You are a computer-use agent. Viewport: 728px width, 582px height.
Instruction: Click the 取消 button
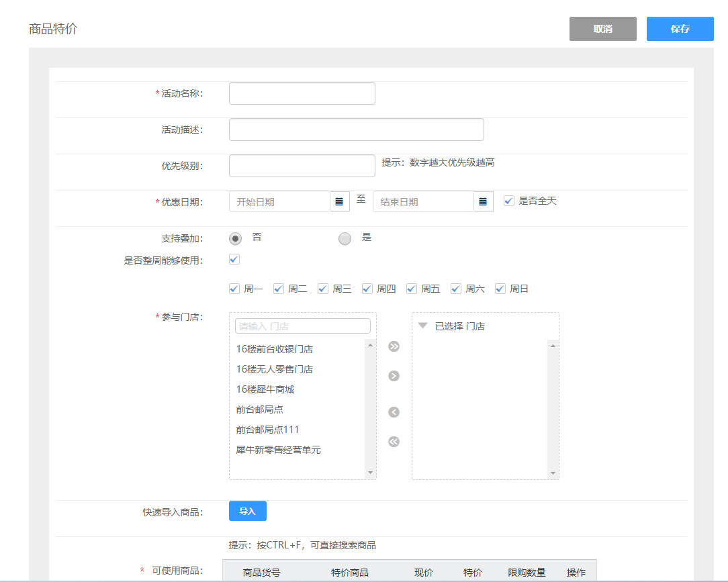tap(602, 29)
